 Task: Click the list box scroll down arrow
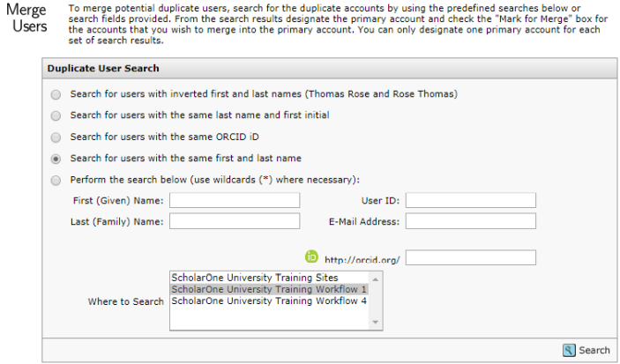coord(375,322)
